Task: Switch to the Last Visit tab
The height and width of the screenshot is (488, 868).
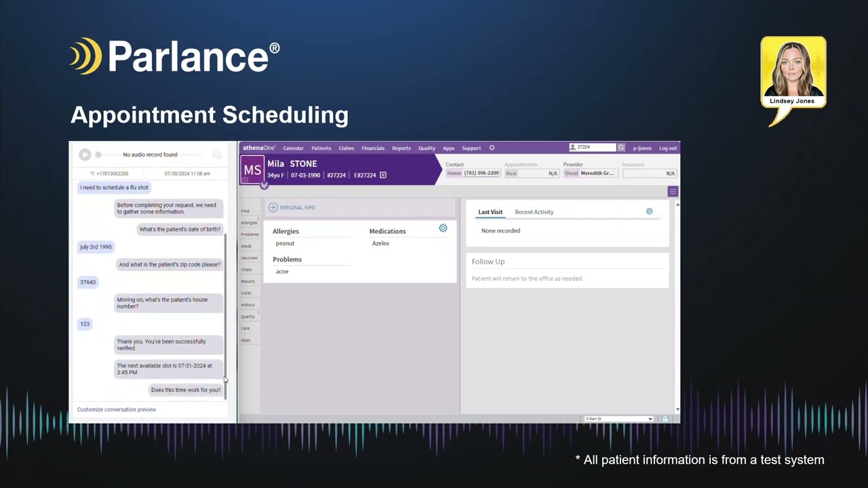Action: pos(490,212)
